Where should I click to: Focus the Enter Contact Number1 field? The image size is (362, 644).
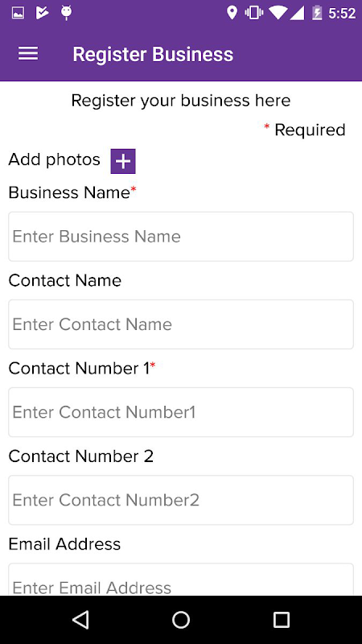[x=181, y=412]
